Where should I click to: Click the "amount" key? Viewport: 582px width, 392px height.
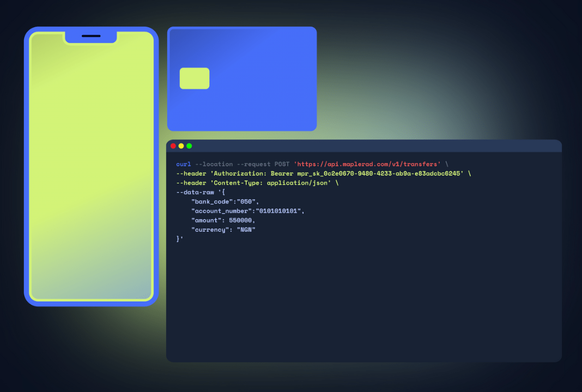(x=207, y=220)
